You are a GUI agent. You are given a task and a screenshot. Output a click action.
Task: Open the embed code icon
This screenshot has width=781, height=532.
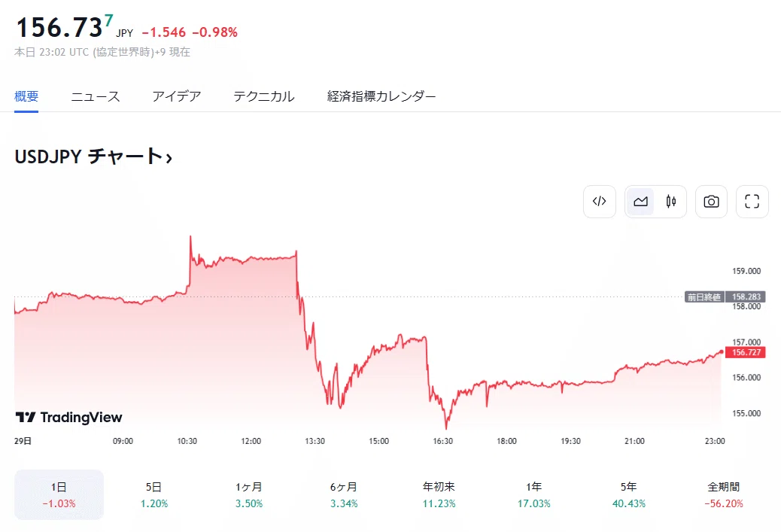(x=599, y=201)
